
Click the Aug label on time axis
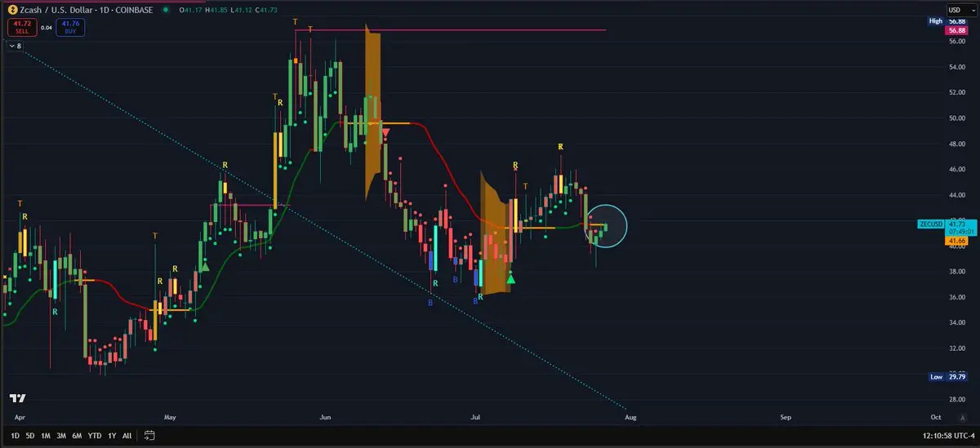click(x=630, y=416)
